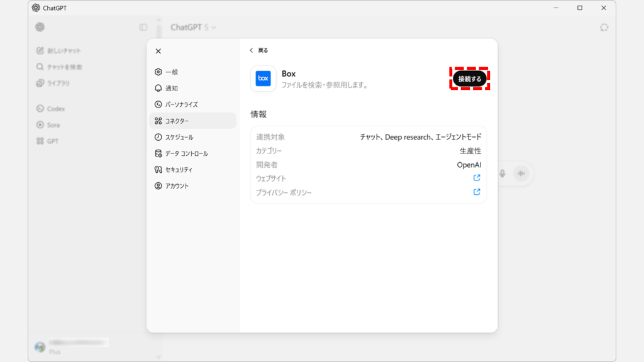Click the 生産性 category value
Screen dimensions: 644x362
470,151
